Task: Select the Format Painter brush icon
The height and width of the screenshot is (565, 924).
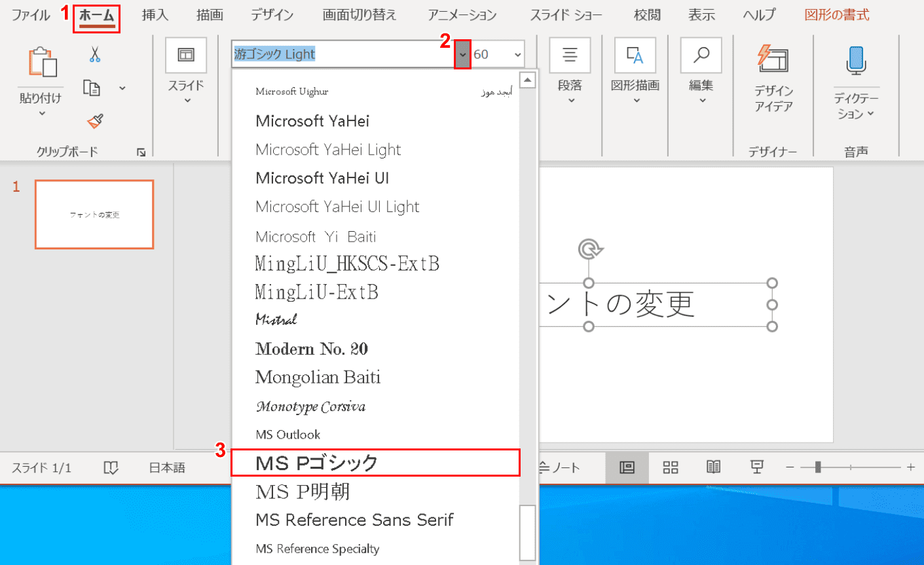Action: [95, 120]
